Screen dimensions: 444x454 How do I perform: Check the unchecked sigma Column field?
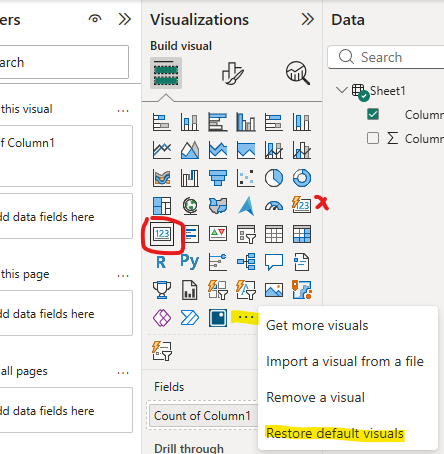click(373, 138)
